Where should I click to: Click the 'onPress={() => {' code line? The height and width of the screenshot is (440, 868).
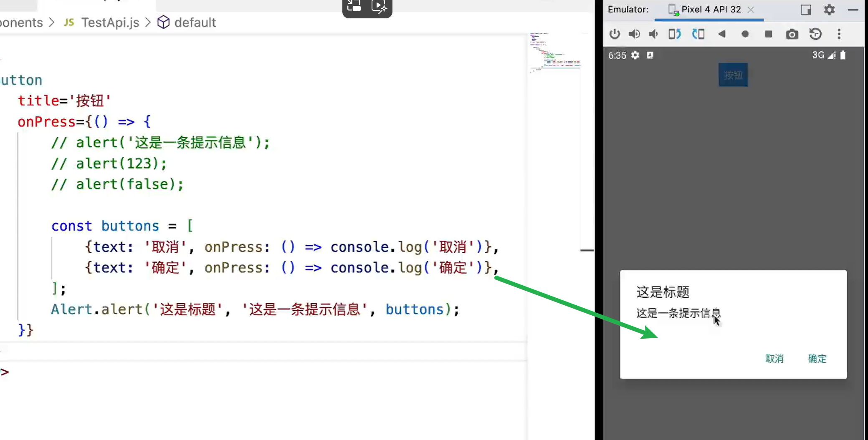84,122
